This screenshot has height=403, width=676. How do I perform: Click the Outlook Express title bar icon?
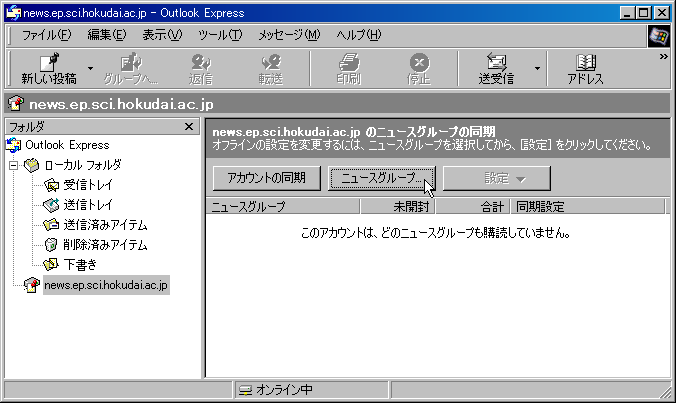click(x=13, y=13)
